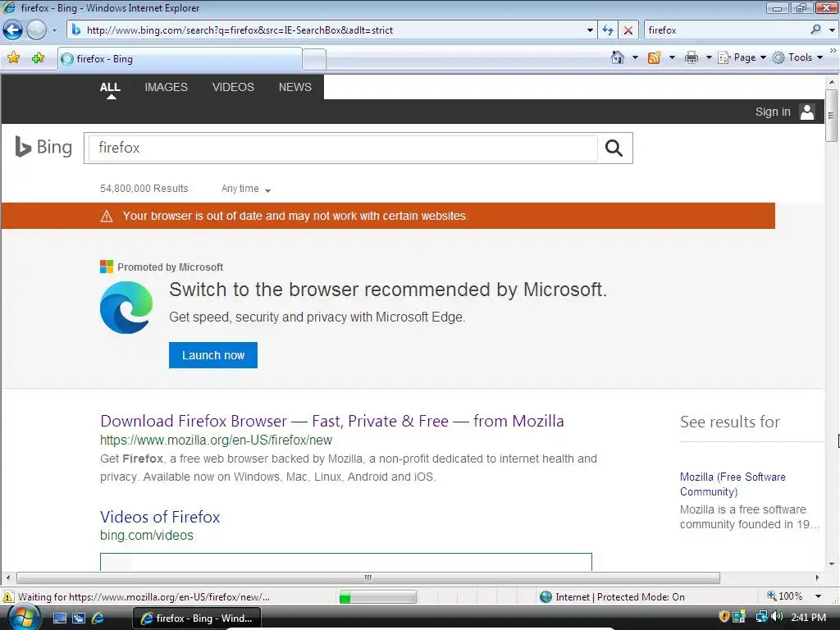This screenshot has width=840, height=630.
Task: Click the Bing logo
Action: click(43, 147)
